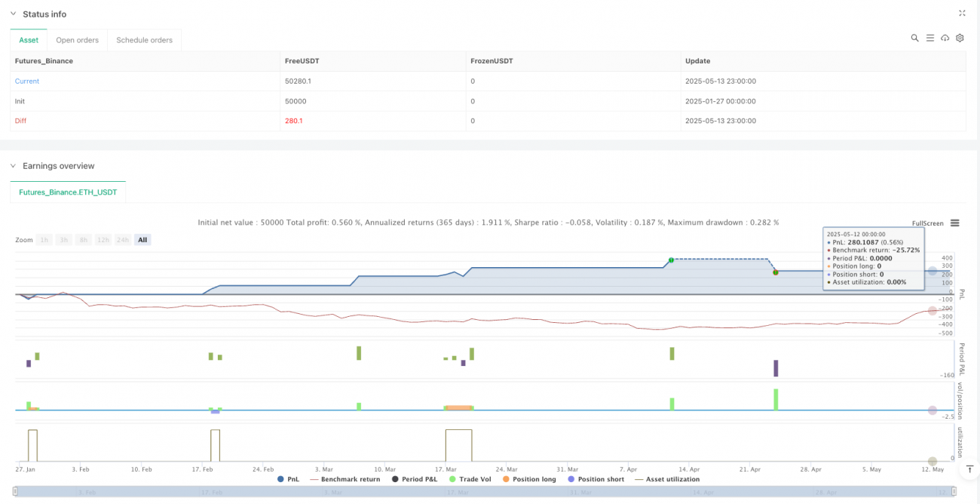This screenshot has height=504, width=980.
Task: Click the cloud download icon
Action: point(945,38)
